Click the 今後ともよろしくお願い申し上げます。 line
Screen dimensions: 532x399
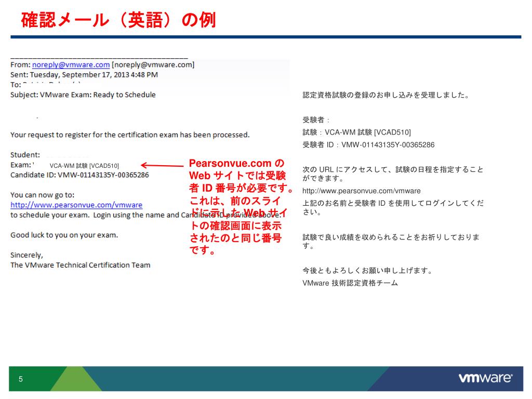(368, 270)
